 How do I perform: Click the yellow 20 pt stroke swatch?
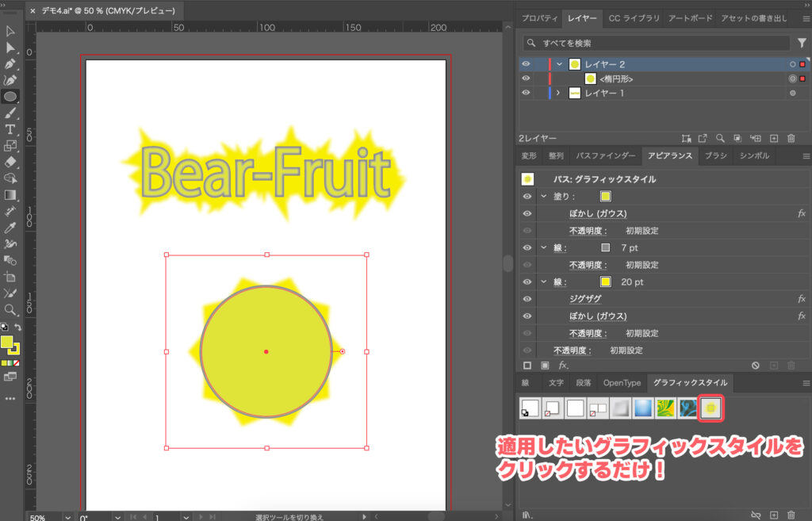[x=606, y=282]
